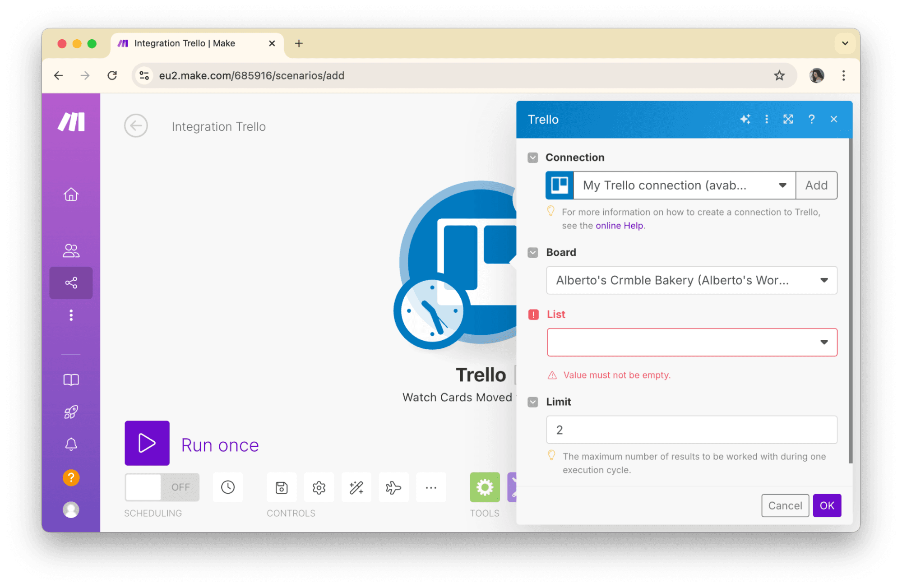The width and height of the screenshot is (902, 588).
Task: Open the Board selection dropdown
Action: pos(691,280)
